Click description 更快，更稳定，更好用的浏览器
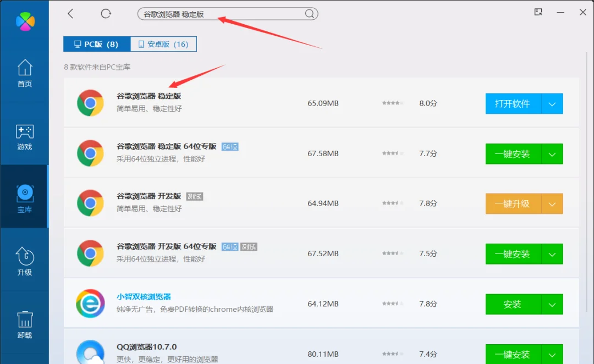Screen dimensions: 594x364 coord(167,359)
